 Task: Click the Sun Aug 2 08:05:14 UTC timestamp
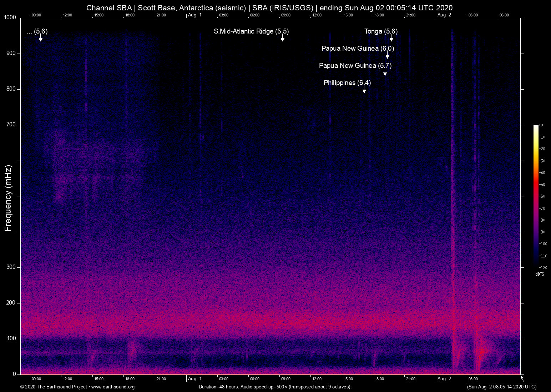click(x=501, y=387)
